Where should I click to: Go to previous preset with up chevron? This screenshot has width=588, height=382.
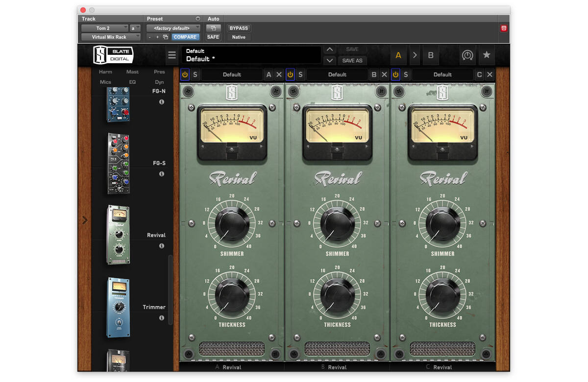tap(330, 49)
